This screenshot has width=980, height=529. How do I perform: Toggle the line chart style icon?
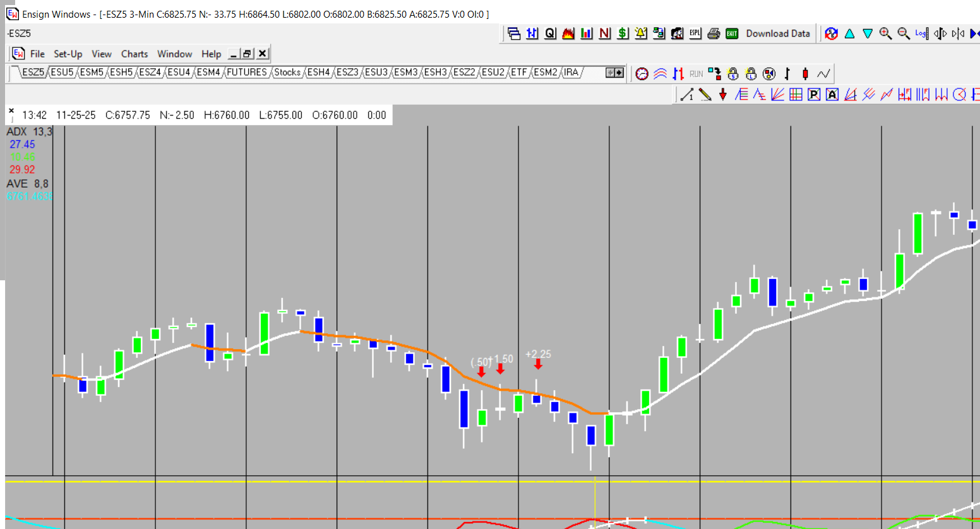(x=823, y=74)
